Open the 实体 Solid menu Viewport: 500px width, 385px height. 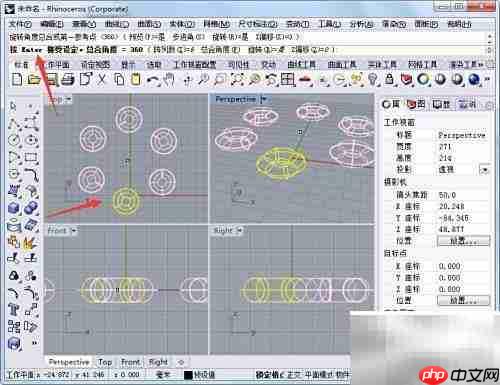click(x=182, y=24)
